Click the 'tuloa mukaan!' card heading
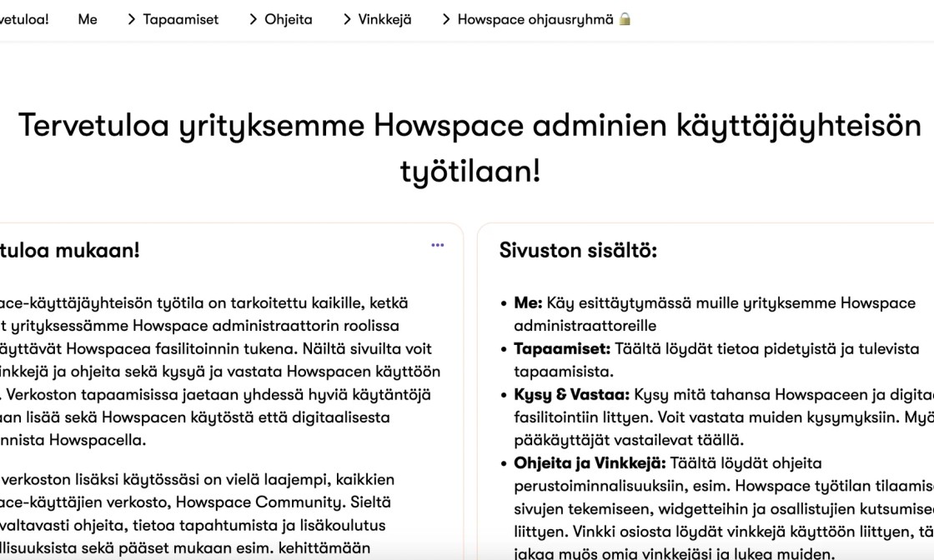 pos(70,251)
